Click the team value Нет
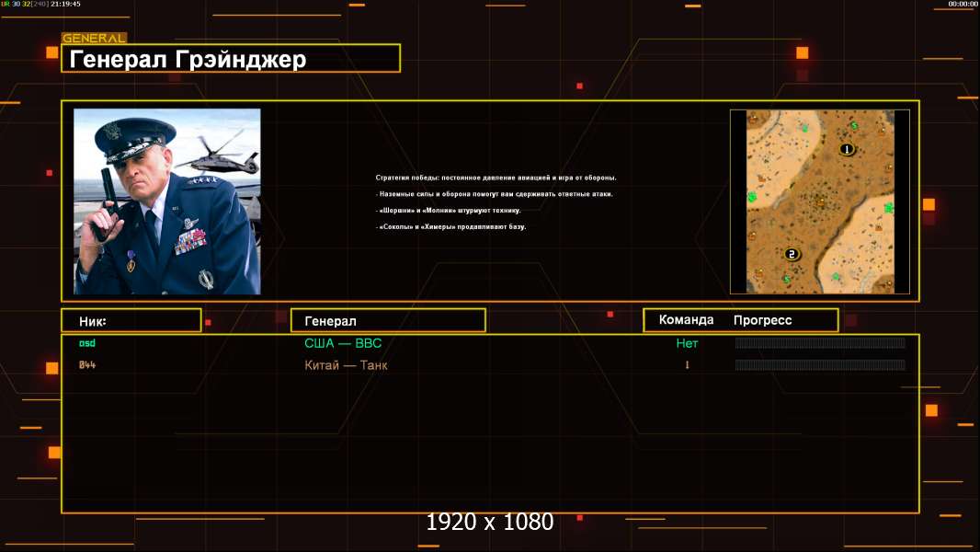Image resolution: width=980 pixels, height=552 pixels. coord(687,343)
